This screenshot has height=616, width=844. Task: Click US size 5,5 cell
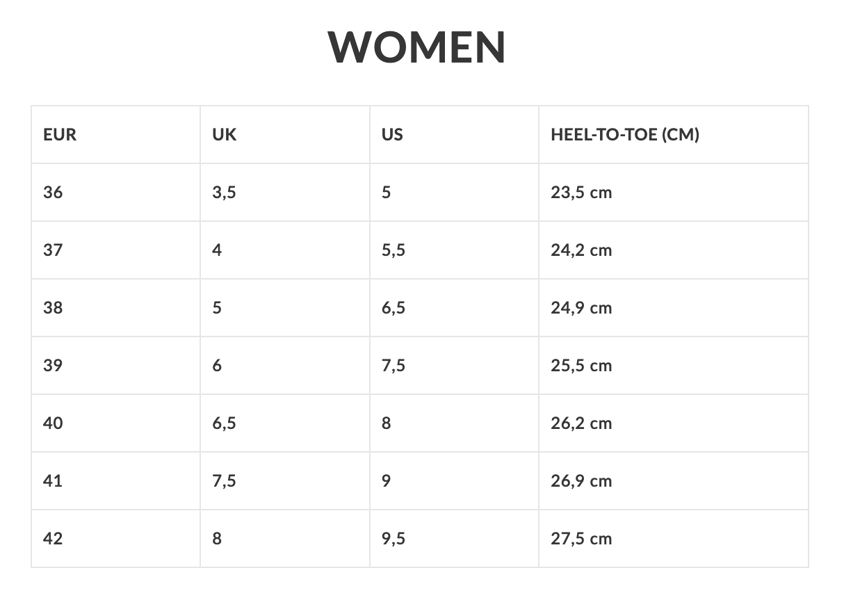point(393,250)
